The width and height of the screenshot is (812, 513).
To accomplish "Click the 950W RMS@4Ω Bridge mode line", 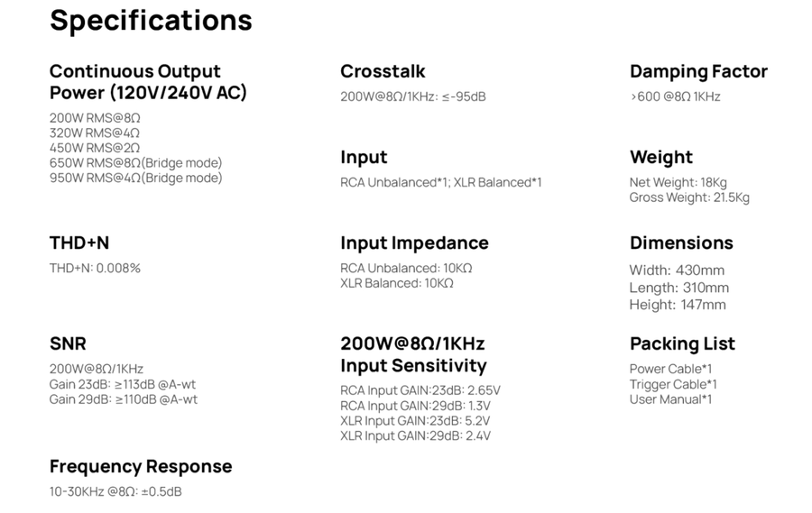I will click(x=135, y=178).
